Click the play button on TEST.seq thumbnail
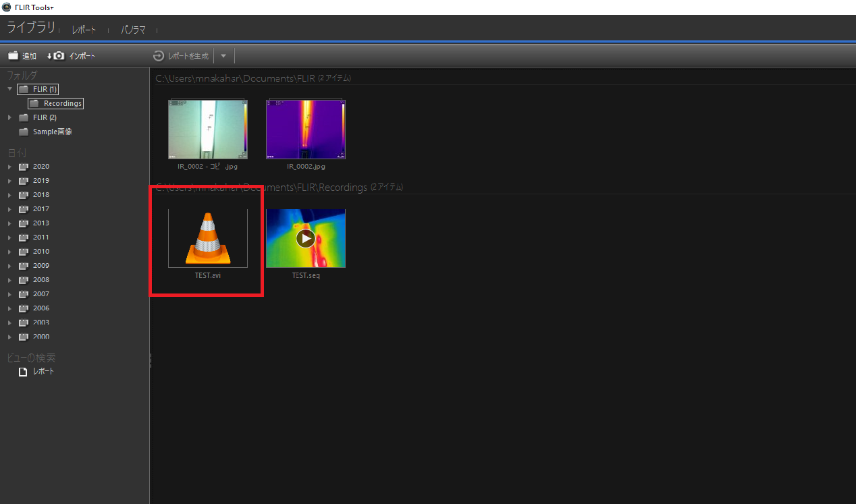Image resolution: width=856 pixels, height=504 pixels. [x=306, y=237]
